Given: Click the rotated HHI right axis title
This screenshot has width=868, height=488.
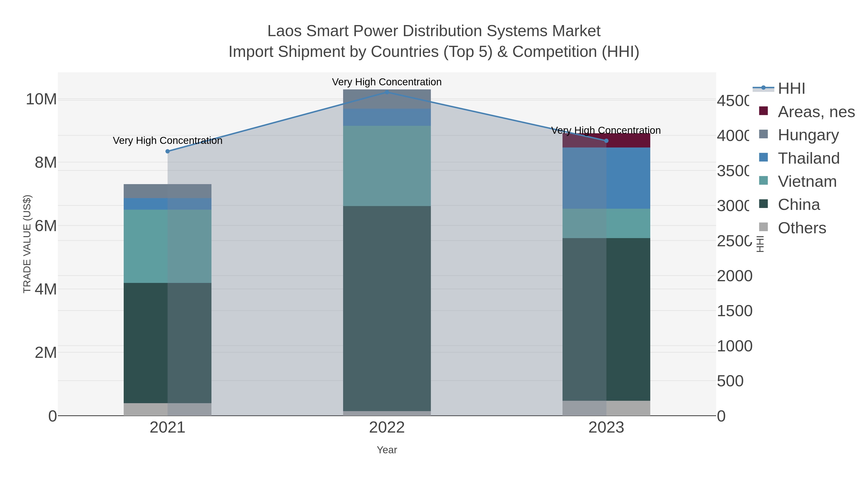Looking at the screenshot, I should (x=760, y=244).
